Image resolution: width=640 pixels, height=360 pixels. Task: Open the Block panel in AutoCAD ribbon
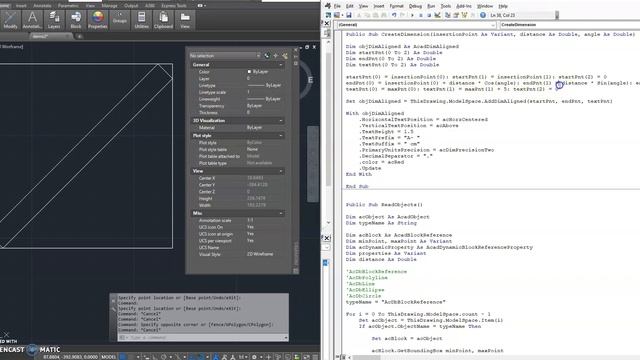tap(76, 20)
